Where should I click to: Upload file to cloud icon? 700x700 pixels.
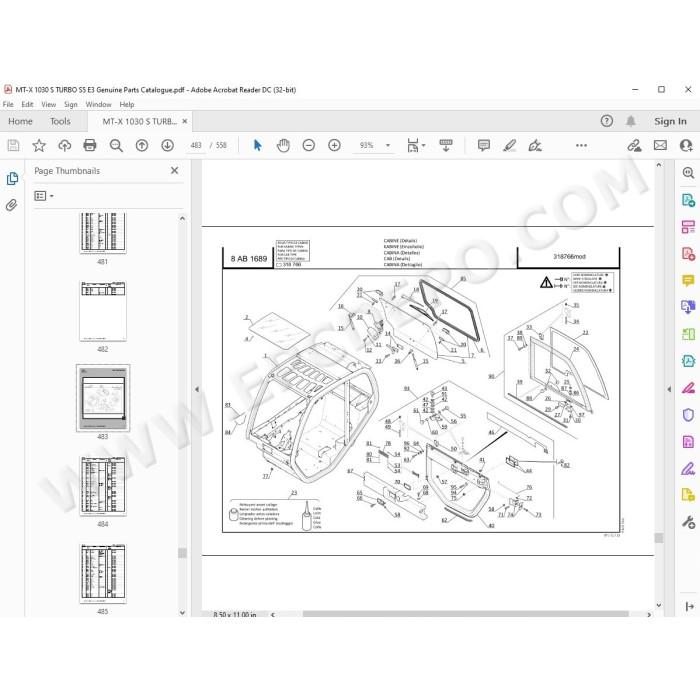tap(65, 146)
